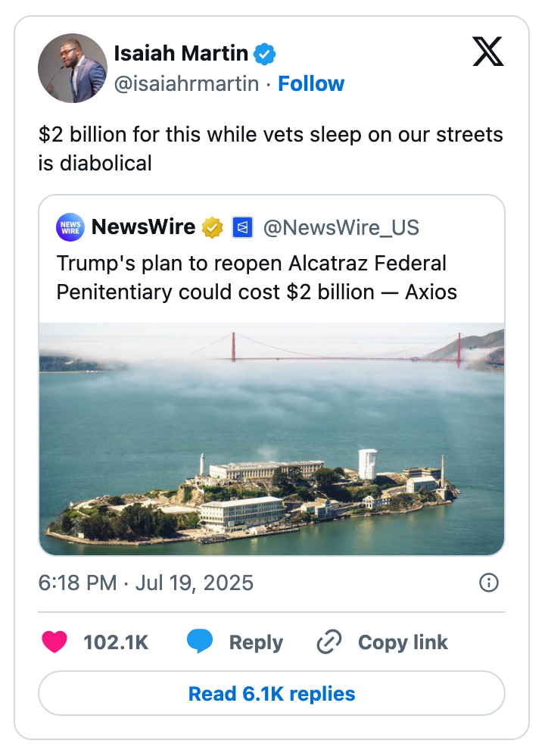The image size is (548, 756).
Task: Open Isaiah Martin's profile picture
Action: click(x=73, y=68)
